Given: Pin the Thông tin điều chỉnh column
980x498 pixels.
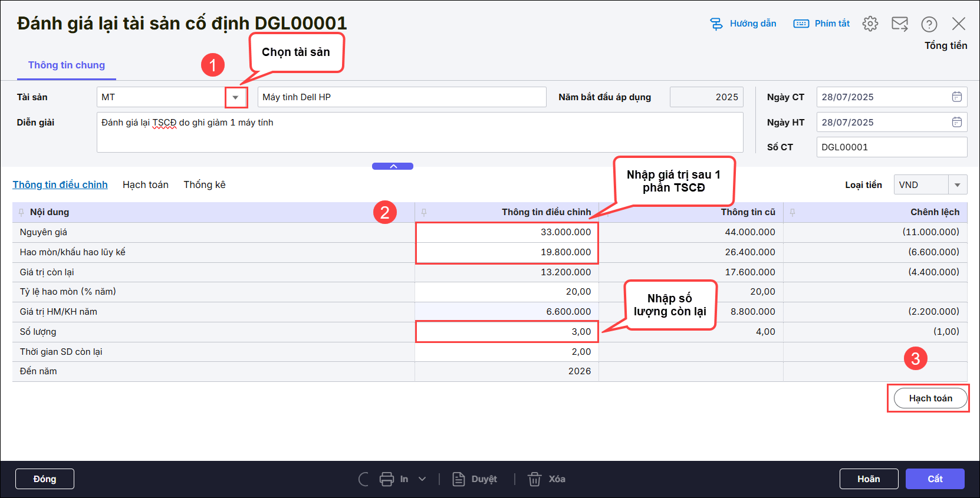Looking at the screenshot, I should [424, 212].
